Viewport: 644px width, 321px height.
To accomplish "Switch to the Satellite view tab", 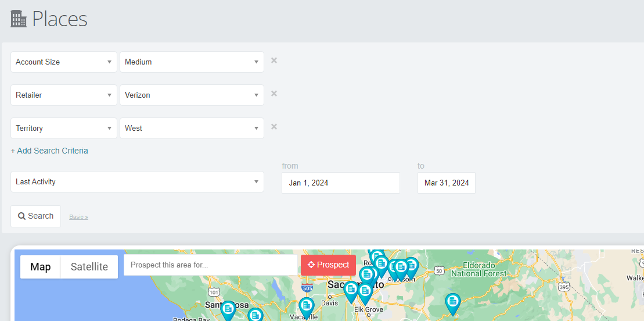I will 89,267.
